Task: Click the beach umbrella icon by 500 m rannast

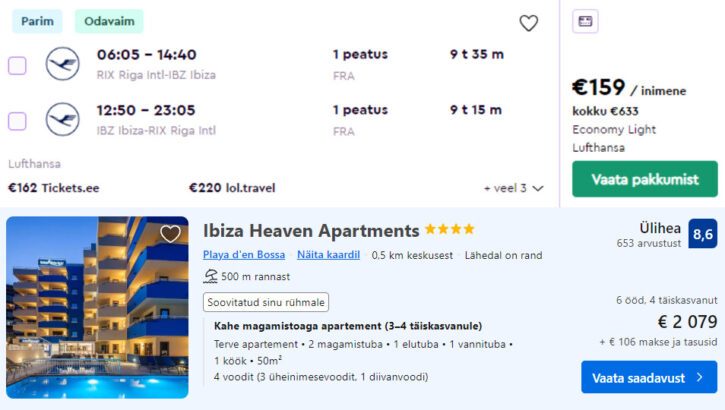Action: click(x=210, y=277)
